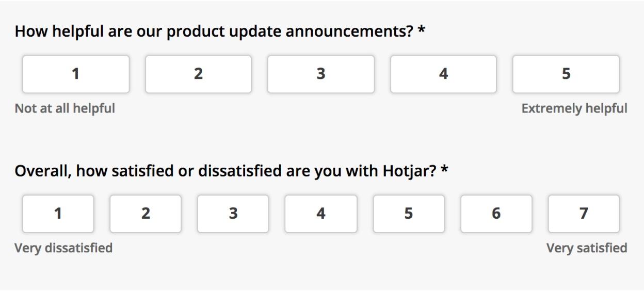Viewport: 644px width, 291px height.
Task: Click the 'Extremely helpful' scale label
Action: pos(574,109)
